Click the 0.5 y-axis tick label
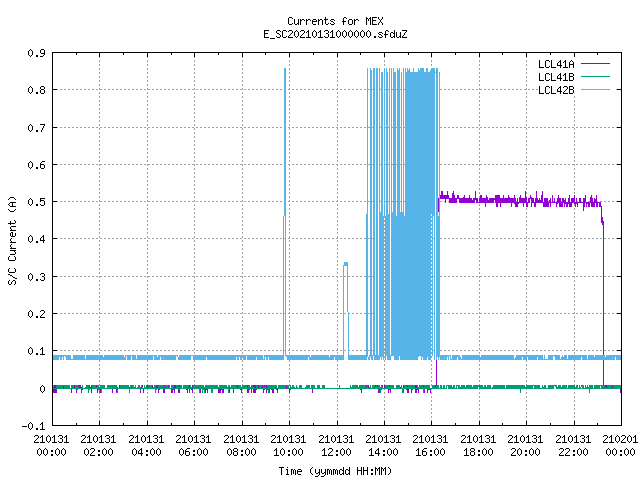This screenshot has height=480, width=640. [x=36, y=202]
